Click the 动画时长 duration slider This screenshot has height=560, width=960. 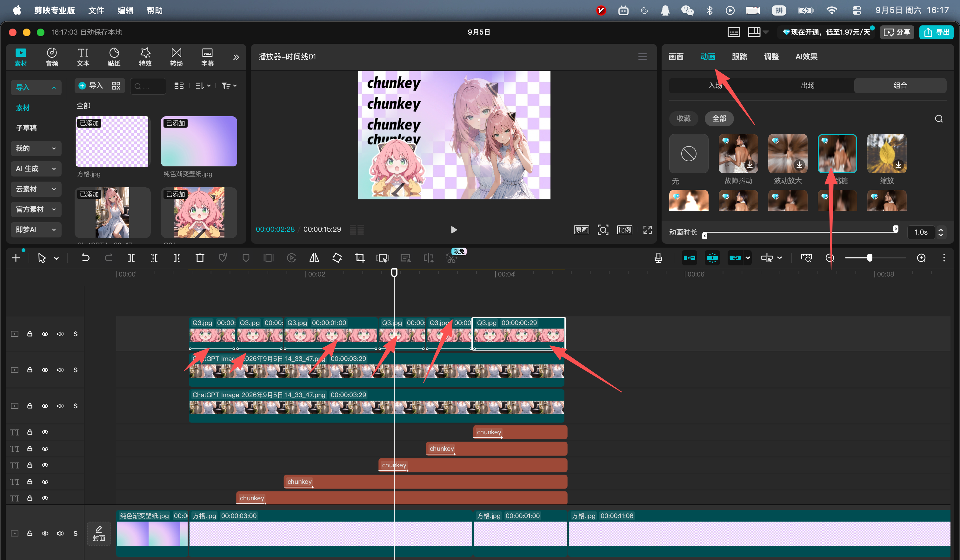coord(800,232)
